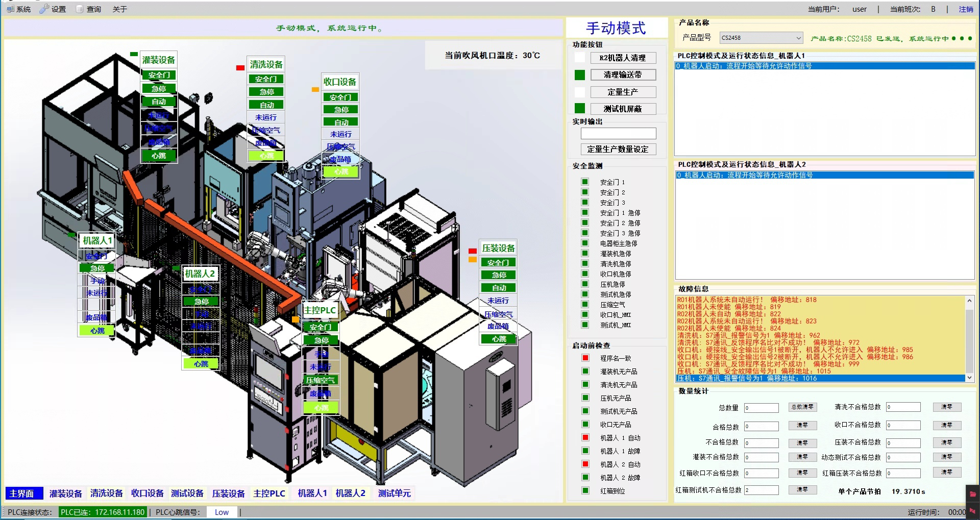The height and width of the screenshot is (520, 980).
Task: Switch to 压装设备 tab
Action: coord(228,493)
